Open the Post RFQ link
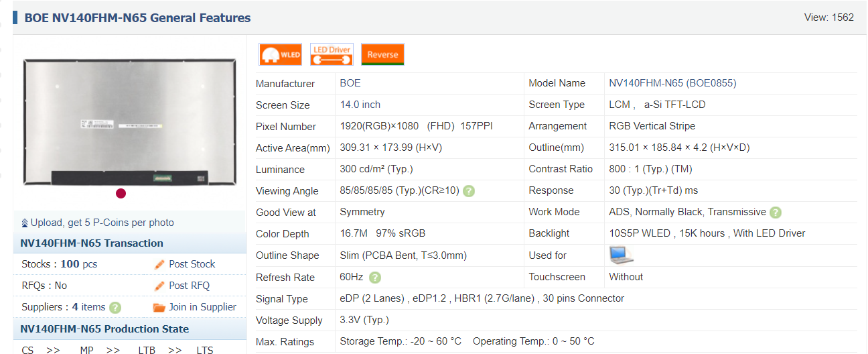868x354 pixels. [x=190, y=286]
